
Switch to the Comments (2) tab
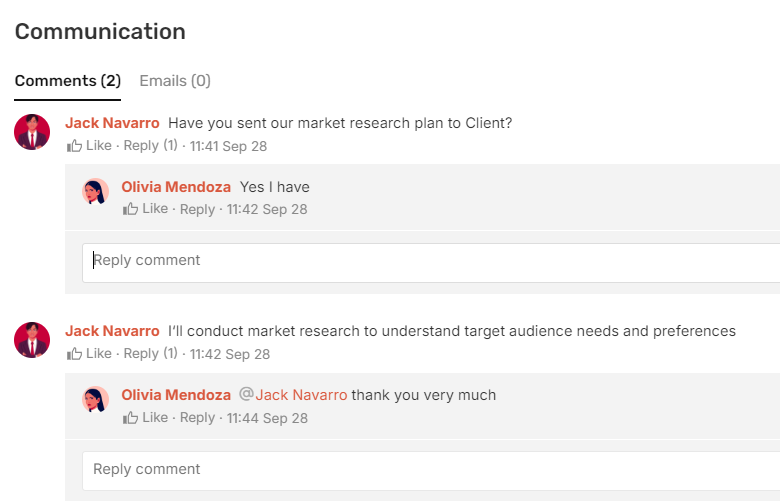click(67, 81)
